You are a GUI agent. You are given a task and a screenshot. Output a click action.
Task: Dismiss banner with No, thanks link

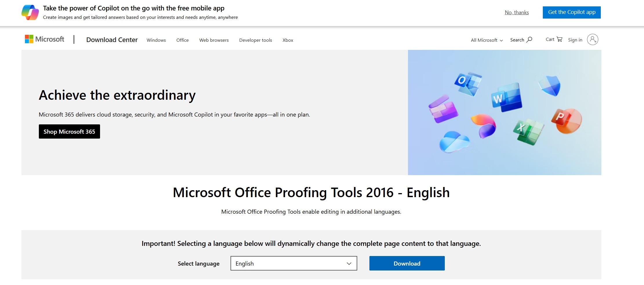(x=517, y=12)
